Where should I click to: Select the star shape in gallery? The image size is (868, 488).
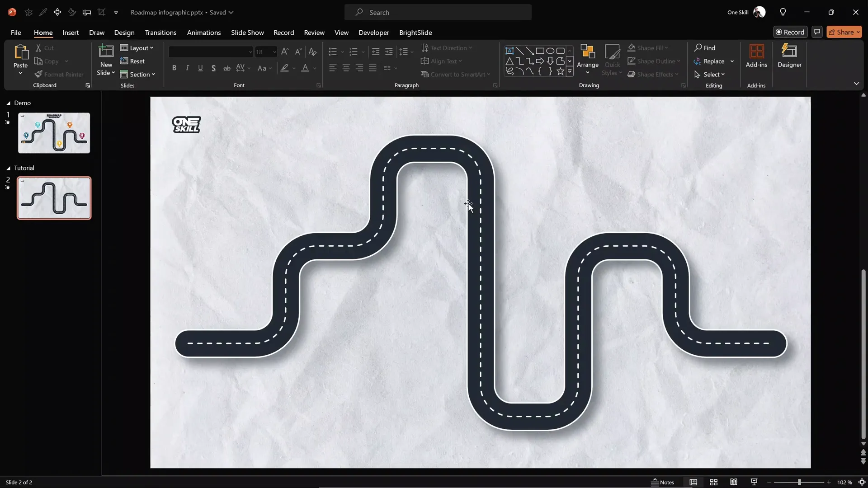pos(560,71)
